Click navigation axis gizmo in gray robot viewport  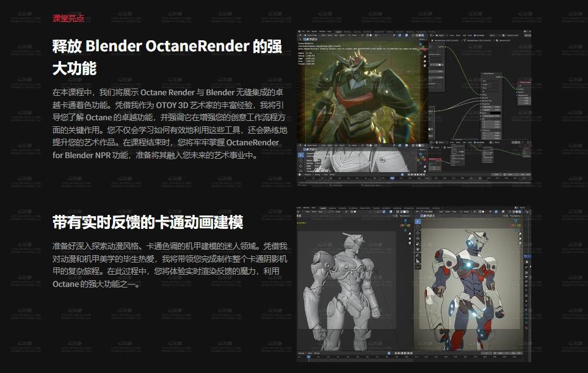coord(405,225)
